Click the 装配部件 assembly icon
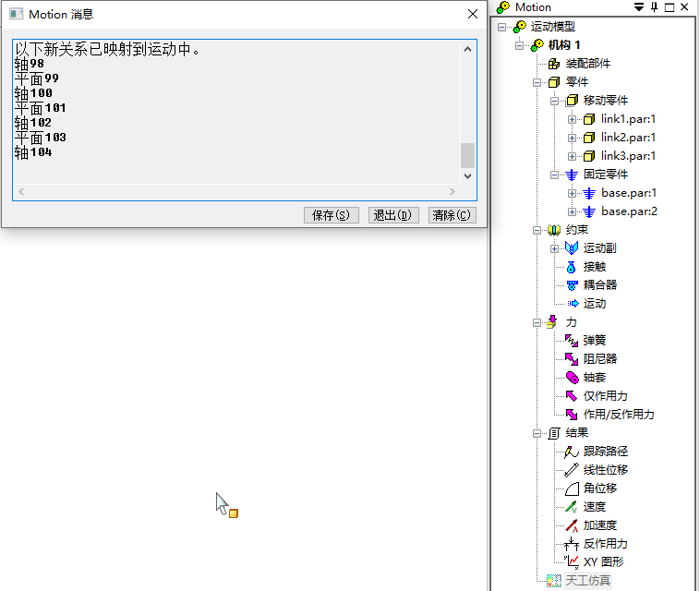Screen dimensions: 700x591 pyautogui.click(x=554, y=64)
